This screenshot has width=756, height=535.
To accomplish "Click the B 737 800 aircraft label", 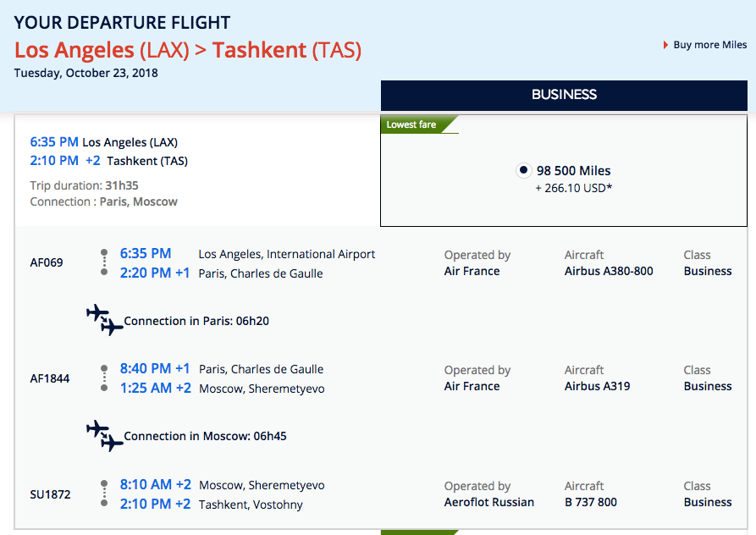I will coord(591,502).
